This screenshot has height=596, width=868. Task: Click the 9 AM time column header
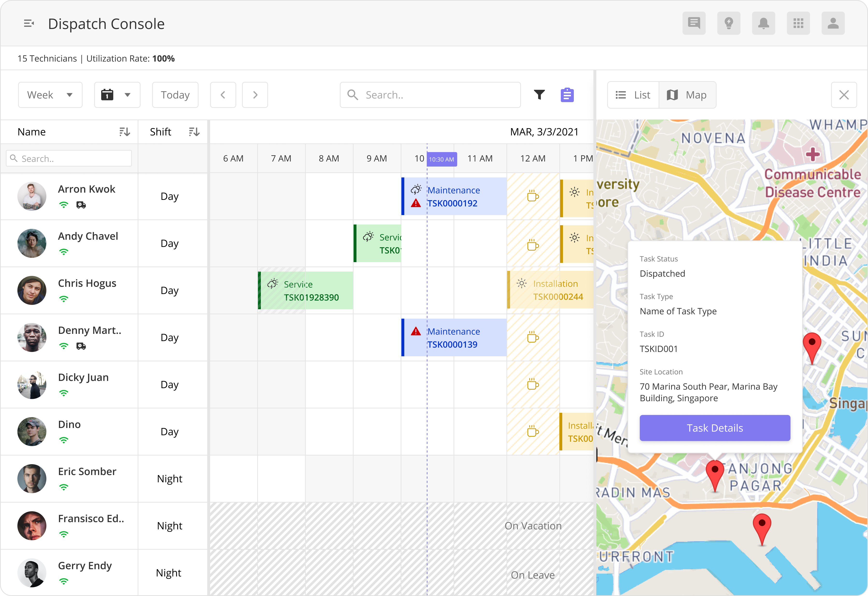tap(377, 158)
